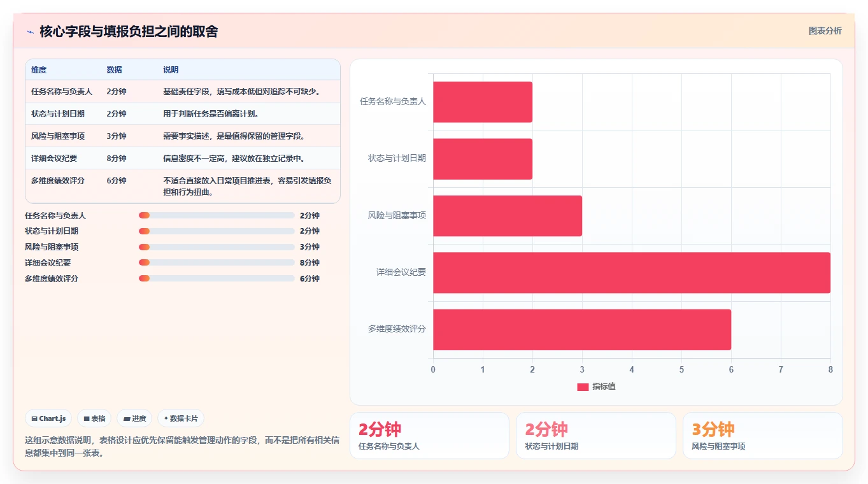
Task: Click the 风险与阻塞事项 progress bar
Action: tap(217, 247)
